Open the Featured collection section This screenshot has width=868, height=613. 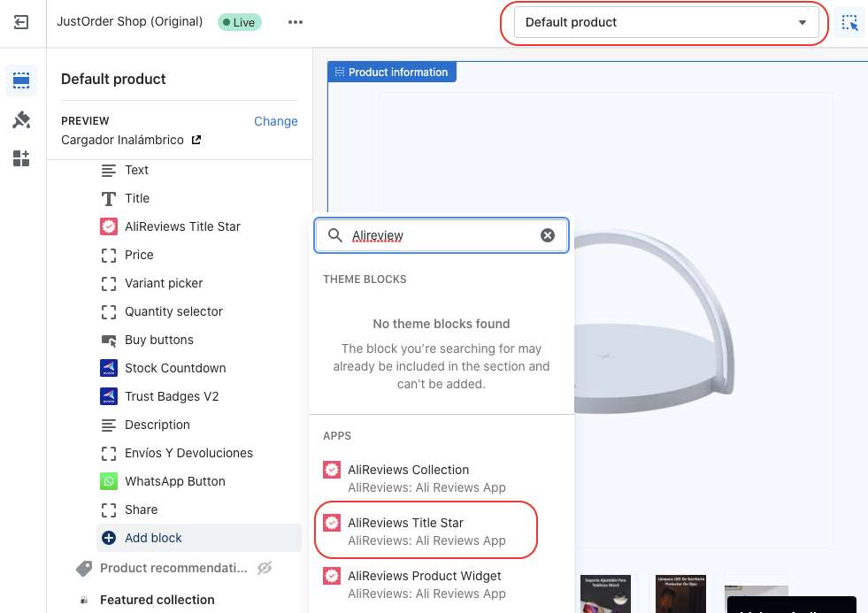tap(157, 600)
